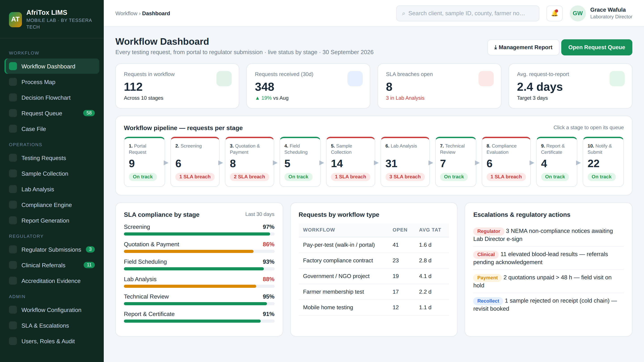Click the Process Map sidebar icon
The image size is (644, 362).
pyautogui.click(x=13, y=82)
